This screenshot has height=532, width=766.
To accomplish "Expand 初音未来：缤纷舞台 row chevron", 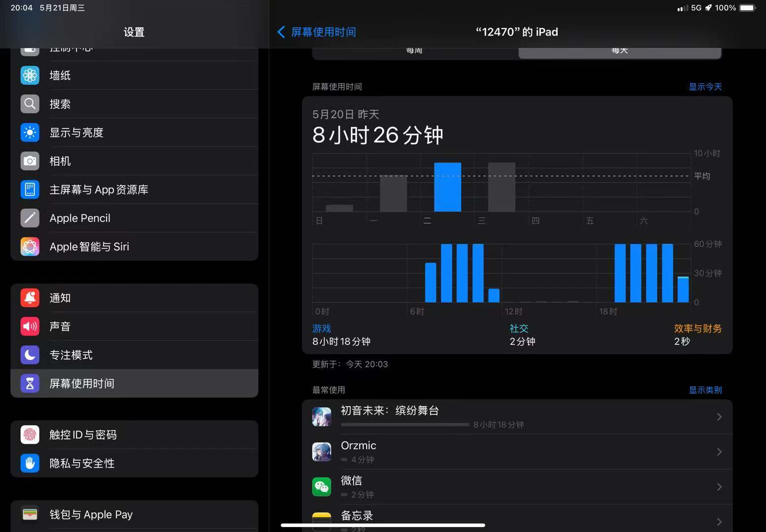I will coord(719,417).
